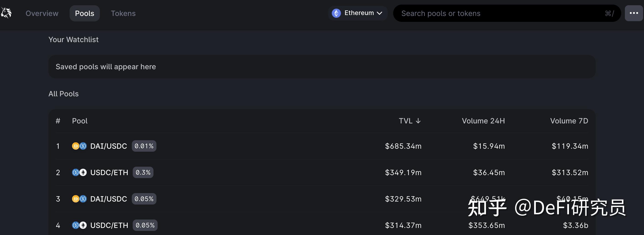Click the TVL sort arrow icon

point(418,121)
